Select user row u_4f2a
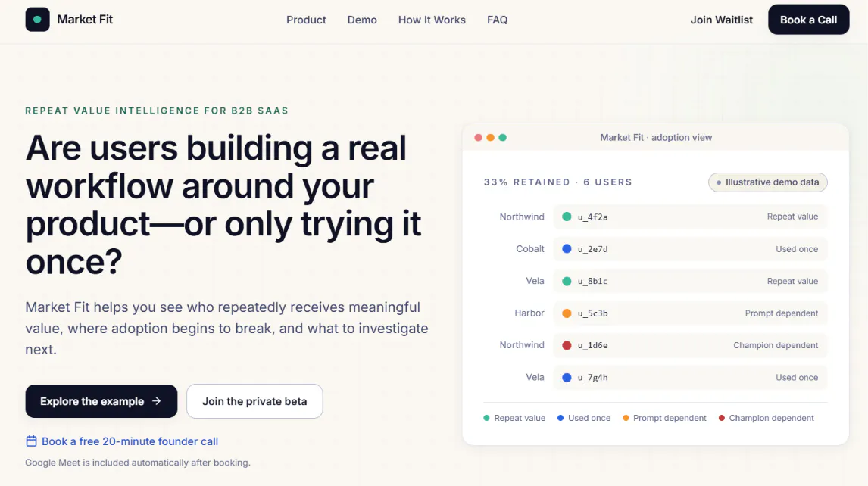 click(690, 217)
